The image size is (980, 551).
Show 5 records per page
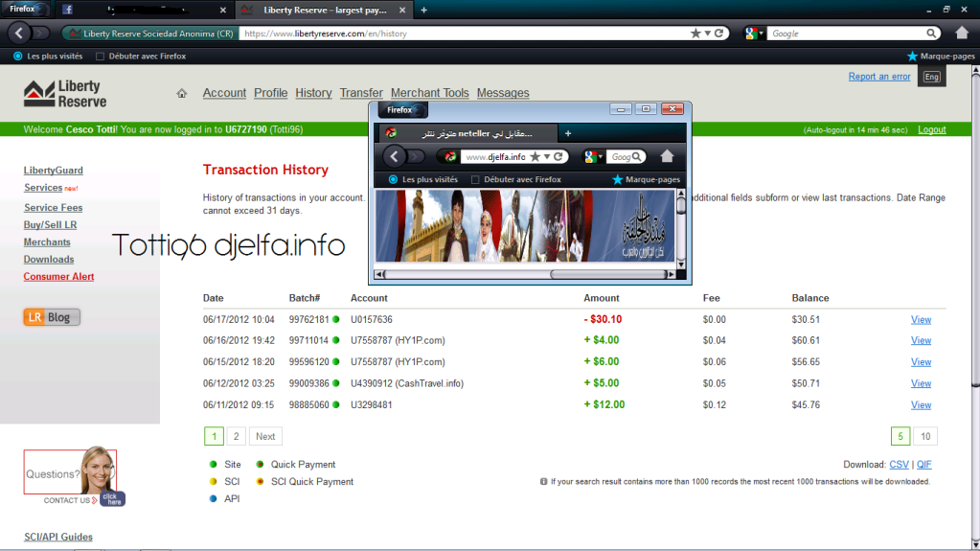click(x=900, y=437)
